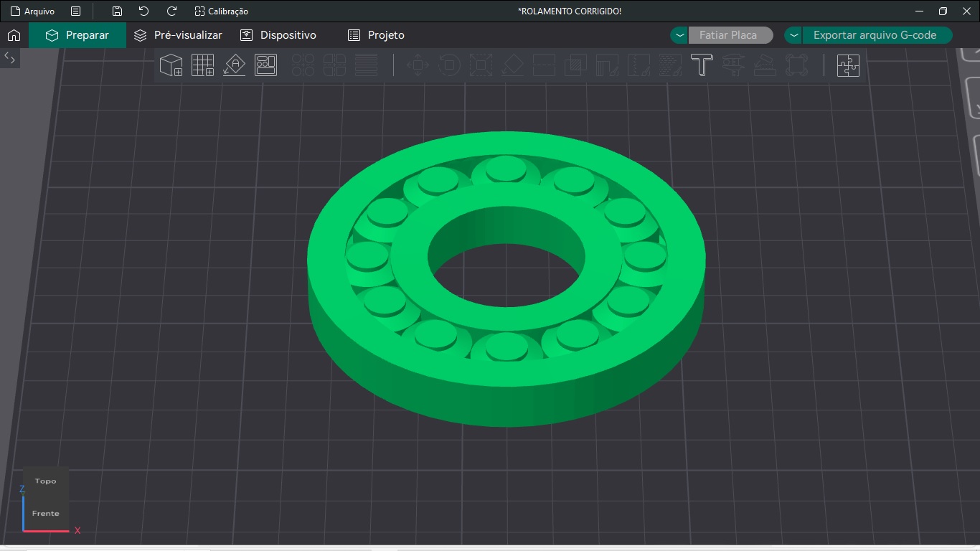Switch to the Preparar tab
980x551 pixels.
[x=77, y=35]
